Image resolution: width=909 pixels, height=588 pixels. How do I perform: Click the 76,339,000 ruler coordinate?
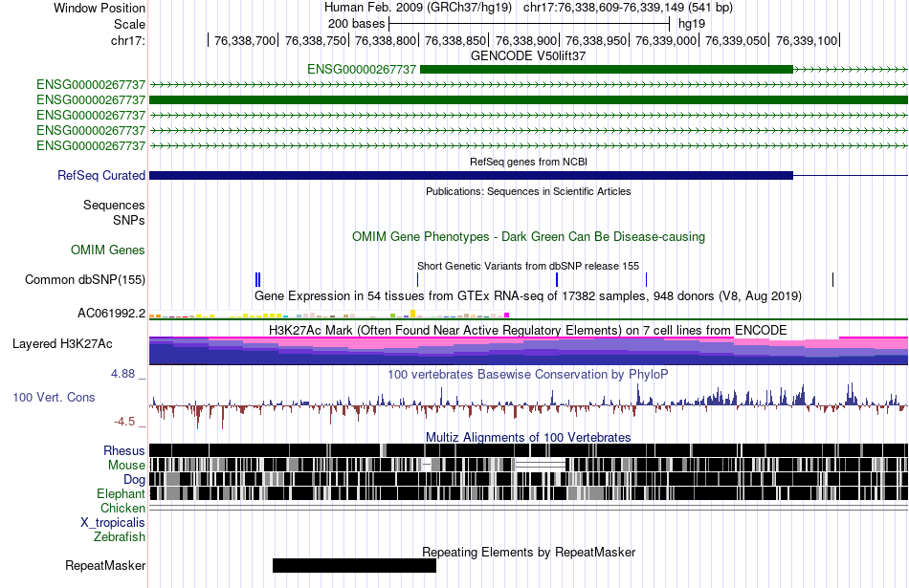pyautogui.click(x=666, y=40)
